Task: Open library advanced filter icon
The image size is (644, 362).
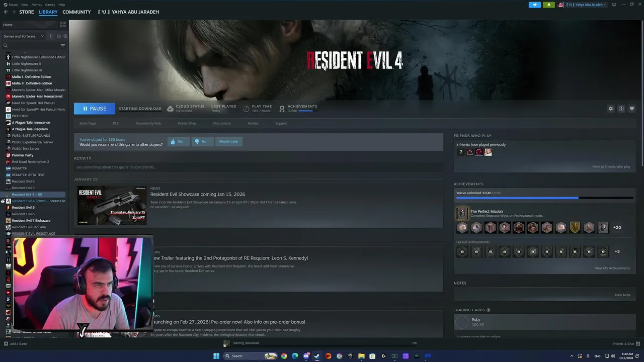Action: (x=63, y=46)
